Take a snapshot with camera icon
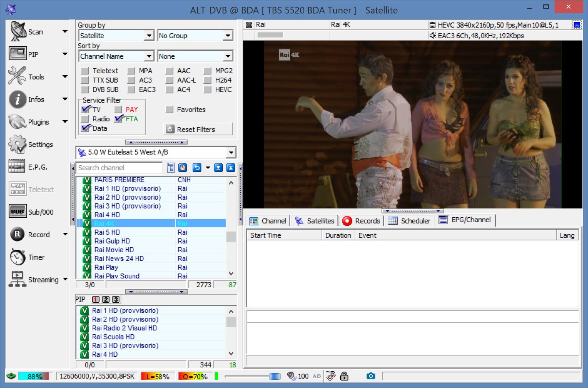The height and width of the screenshot is (388, 588). pos(371,376)
